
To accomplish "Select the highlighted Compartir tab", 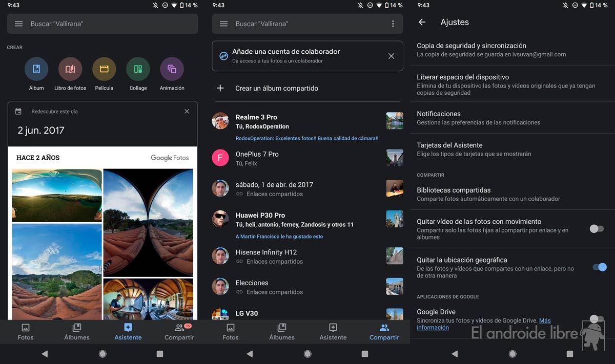I will coord(384,332).
